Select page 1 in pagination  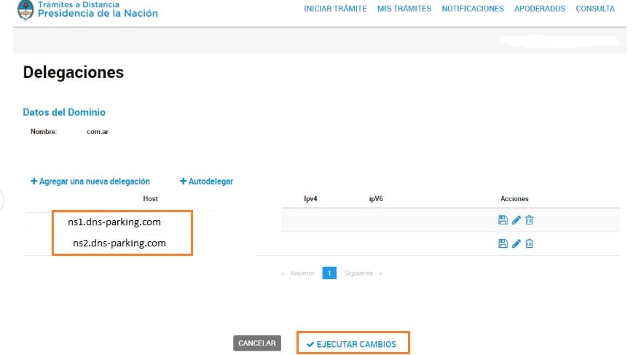(x=329, y=273)
